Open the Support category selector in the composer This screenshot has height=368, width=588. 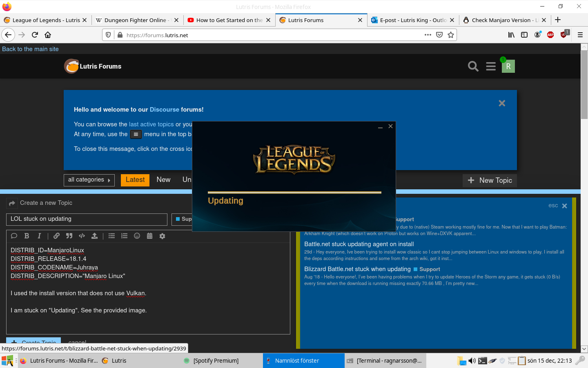182,219
